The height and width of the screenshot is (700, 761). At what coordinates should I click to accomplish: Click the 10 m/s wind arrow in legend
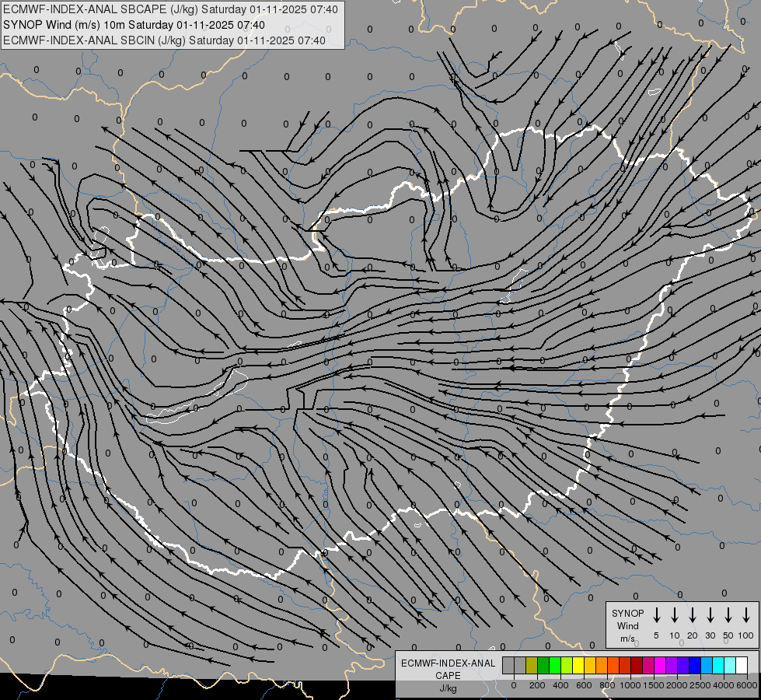(675, 614)
